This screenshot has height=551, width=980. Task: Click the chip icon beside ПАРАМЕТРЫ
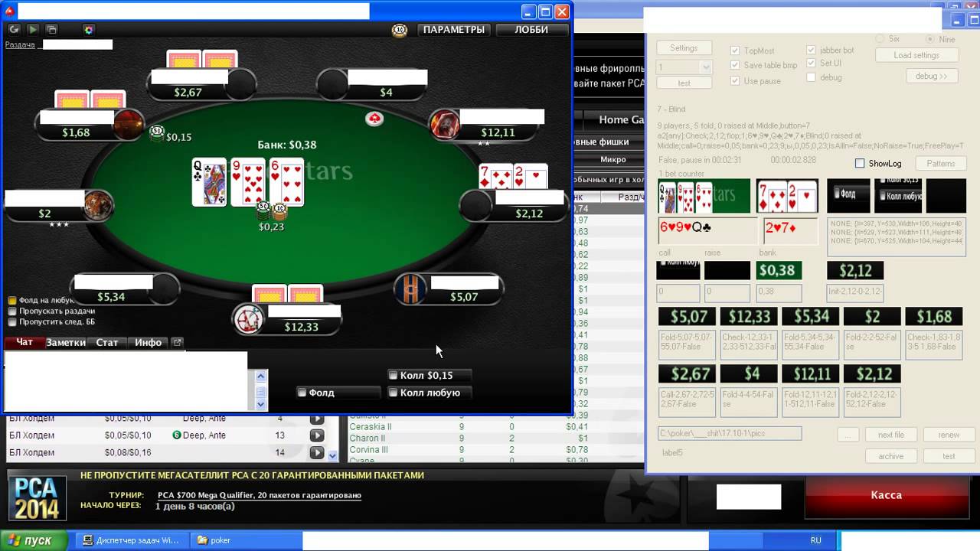click(x=399, y=30)
